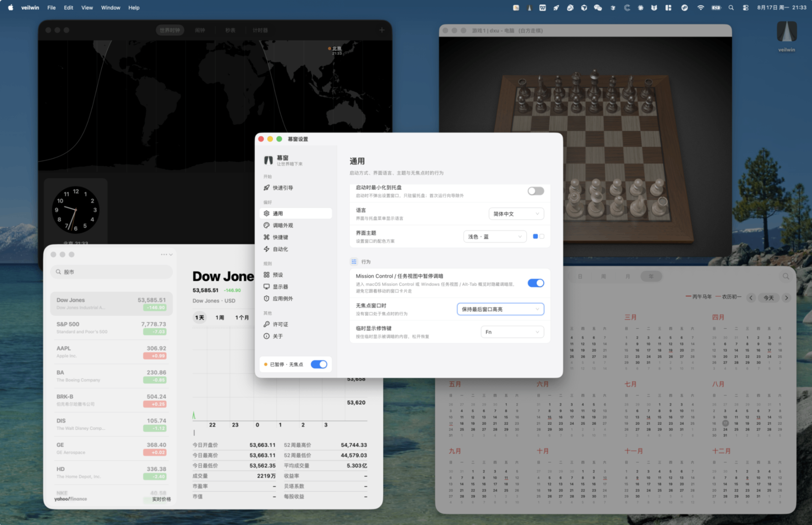
Task: Click the search icon in the Calendar window
Action: click(x=786, y=276)
